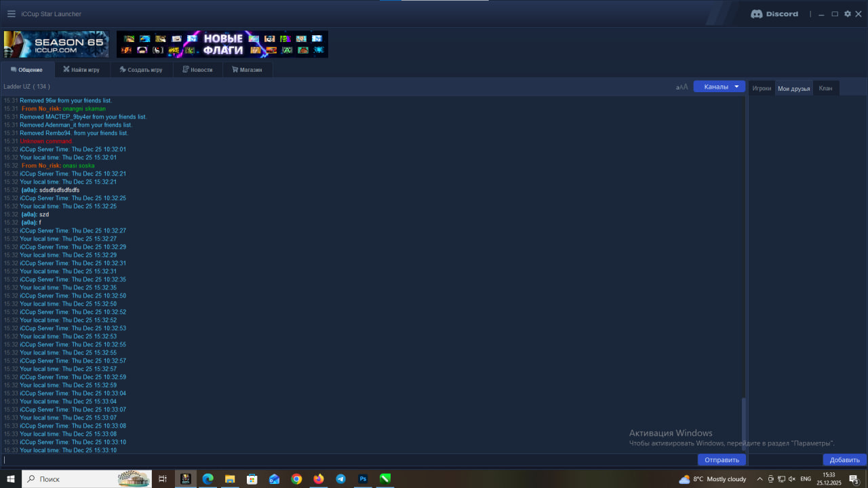The height and width of the screenshot is (488, 868).
Task: Open Microsoft Store from the taskbar
Action: (252, 479)
